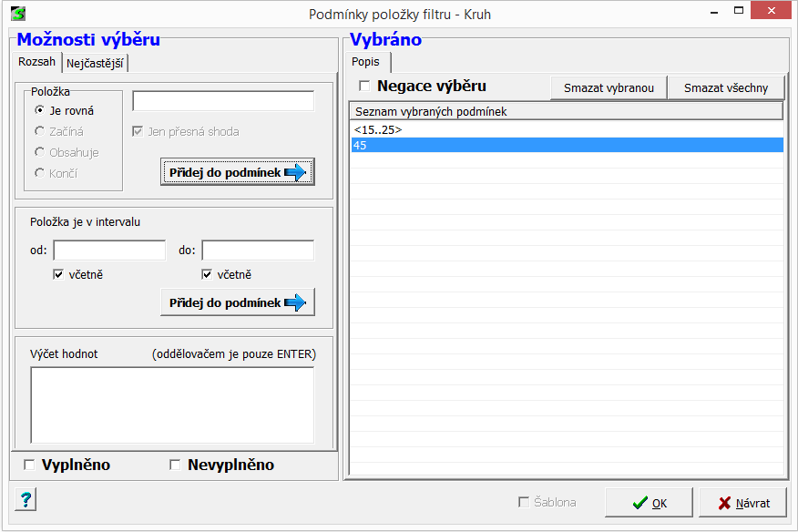Viewport: 798px width, 532px height.
Task: Select the 'Je rovná' radio button
Action: pyautogui.click(x=39, y=110)
